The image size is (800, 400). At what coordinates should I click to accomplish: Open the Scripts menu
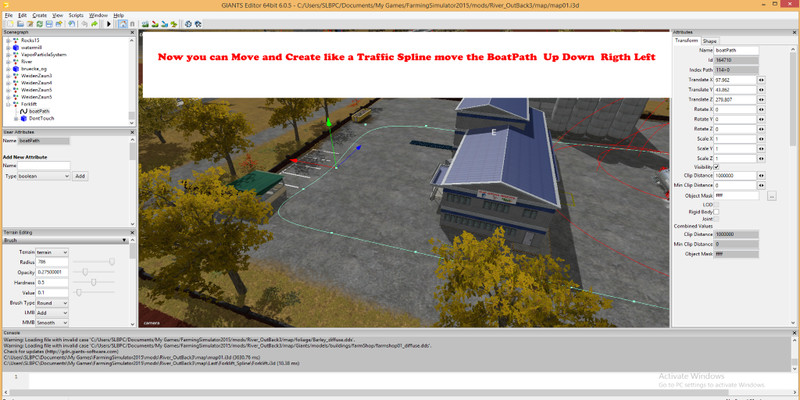click(x=76, y=16)
